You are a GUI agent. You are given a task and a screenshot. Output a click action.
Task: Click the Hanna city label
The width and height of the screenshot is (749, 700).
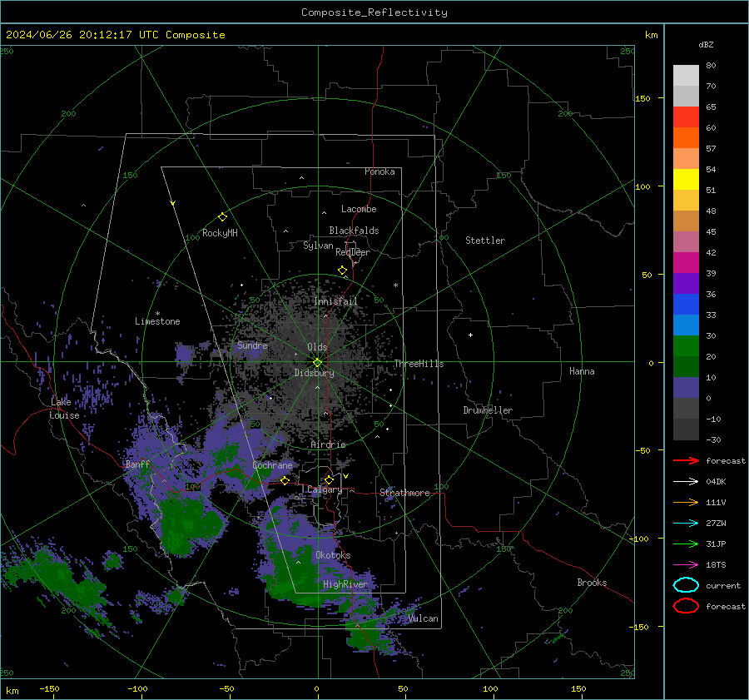tap(582, 371)
